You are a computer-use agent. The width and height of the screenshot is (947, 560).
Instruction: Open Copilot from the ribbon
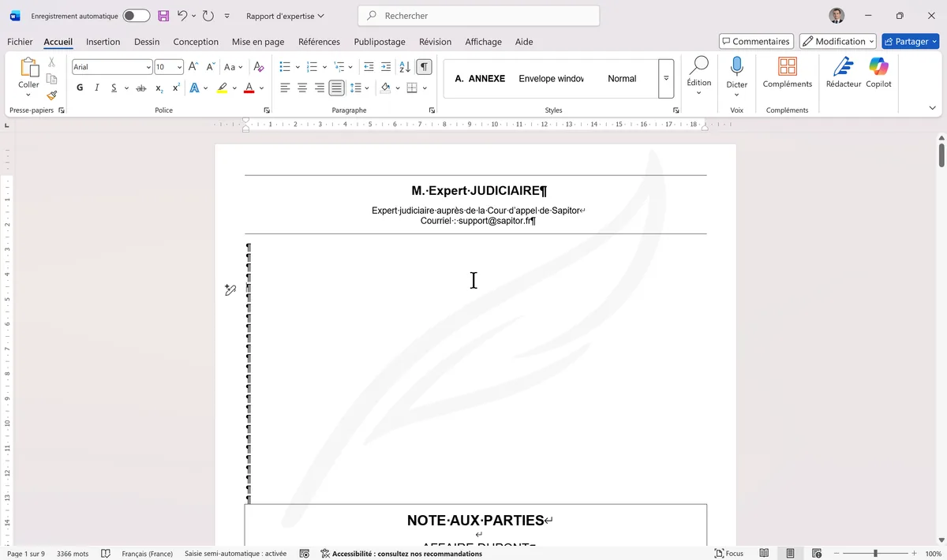click(878, 75)
